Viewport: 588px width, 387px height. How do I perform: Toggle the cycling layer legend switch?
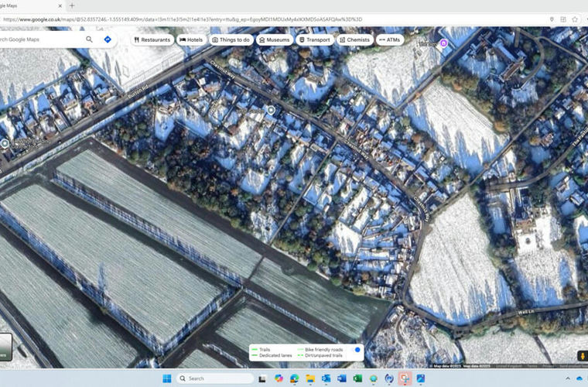pos(356,350)
